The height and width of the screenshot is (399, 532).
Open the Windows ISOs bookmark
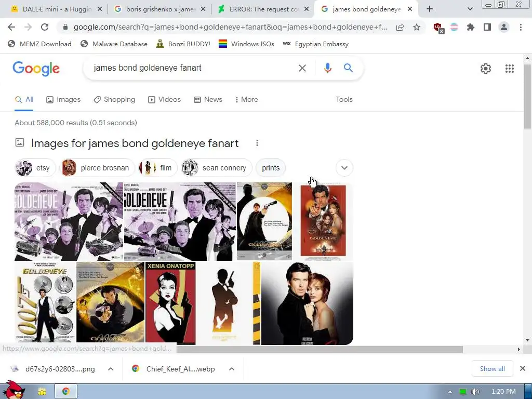(x=246, y=44)
